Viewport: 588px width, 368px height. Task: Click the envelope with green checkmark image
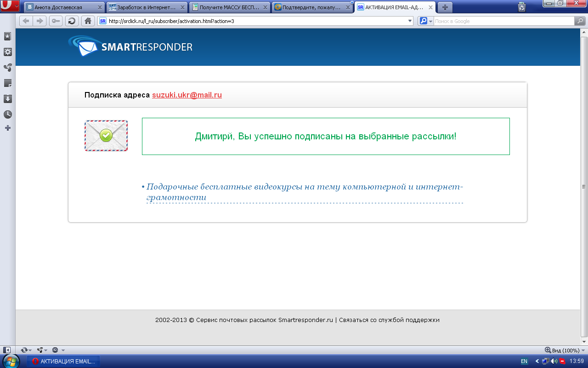point(106,136)
